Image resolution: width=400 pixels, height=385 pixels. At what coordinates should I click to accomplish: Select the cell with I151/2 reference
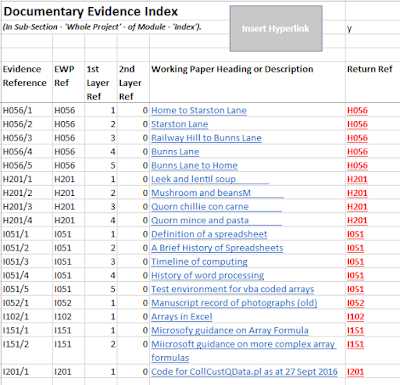pyautogui.click(x=26, y=351)
